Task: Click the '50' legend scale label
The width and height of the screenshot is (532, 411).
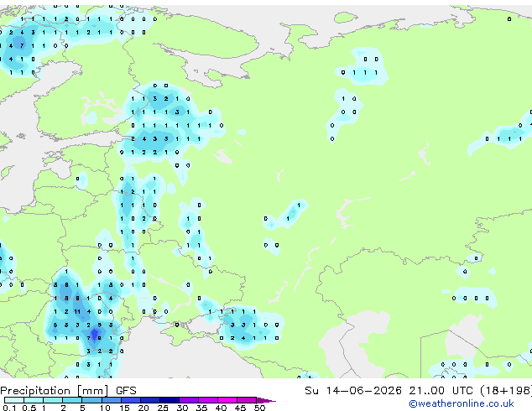Action: (x=260, y=408)
